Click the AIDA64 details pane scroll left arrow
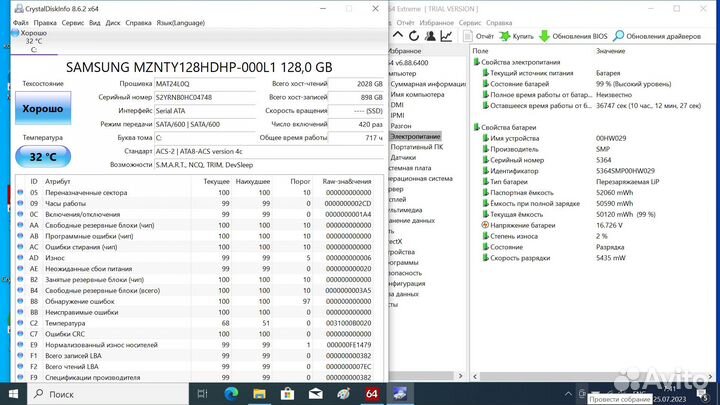The image size is (720, 405). coord(475,376)
